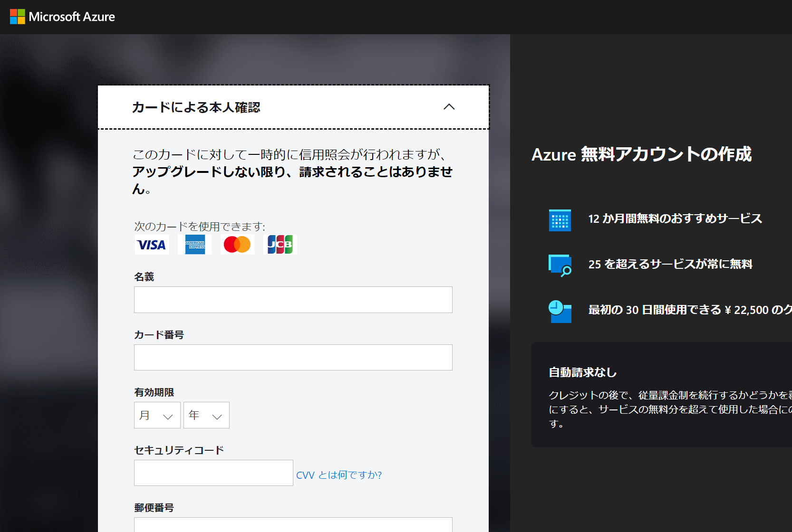
Task: Click the JCB card icon
Action: pyautogui.click(x=280, y=245)
